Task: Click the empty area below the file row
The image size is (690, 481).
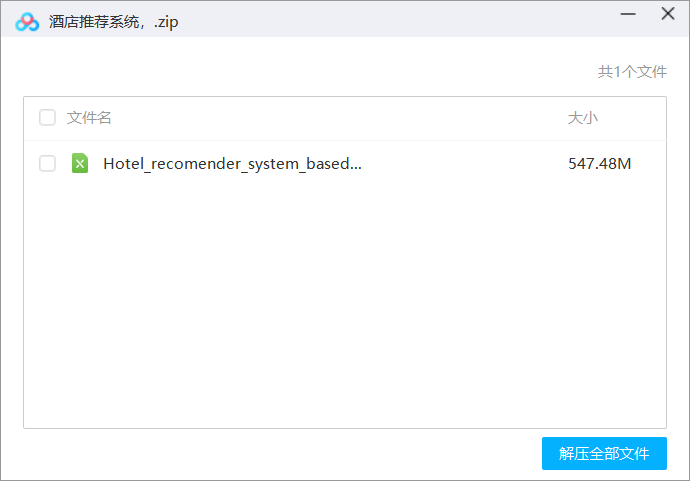Action: [344, 300]
